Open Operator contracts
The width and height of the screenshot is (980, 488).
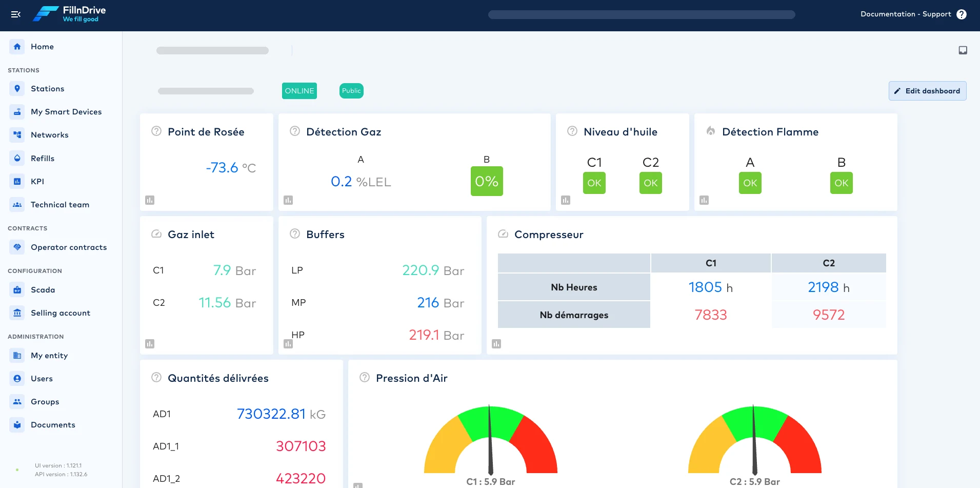pos(61,247)
